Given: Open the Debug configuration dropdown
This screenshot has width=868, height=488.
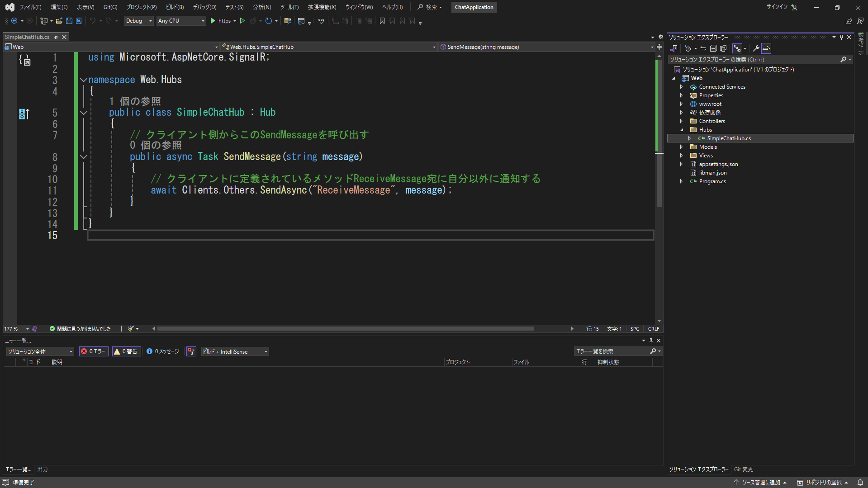Looking at the screenshot, I should tap(139, 21).
